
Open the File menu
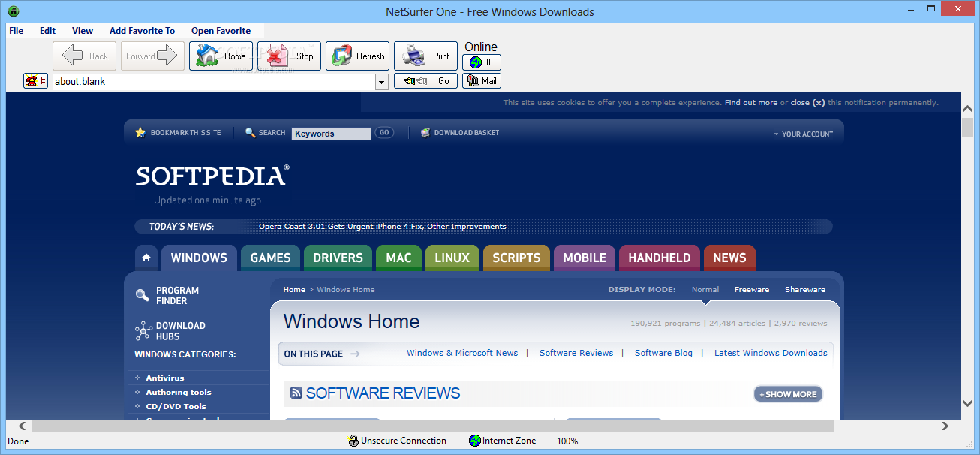16,31
